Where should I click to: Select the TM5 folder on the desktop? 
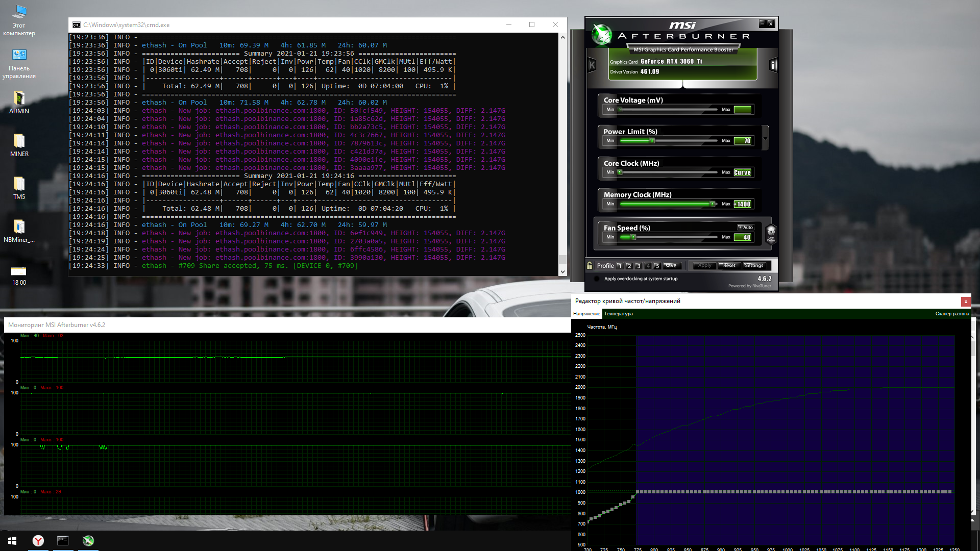tap(19, 188)
